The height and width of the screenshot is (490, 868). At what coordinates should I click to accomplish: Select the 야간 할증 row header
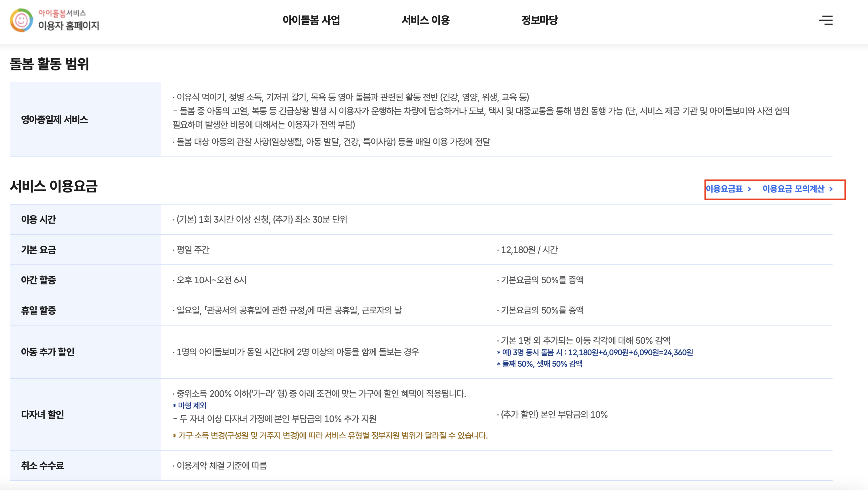[x=38, y=280]
